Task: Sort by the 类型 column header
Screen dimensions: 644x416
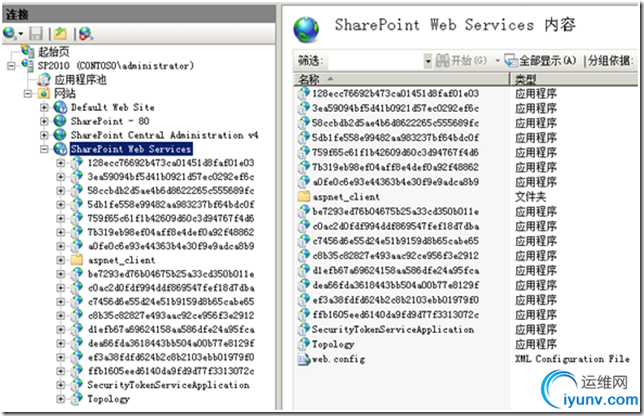Action: [x=574, y=78]
